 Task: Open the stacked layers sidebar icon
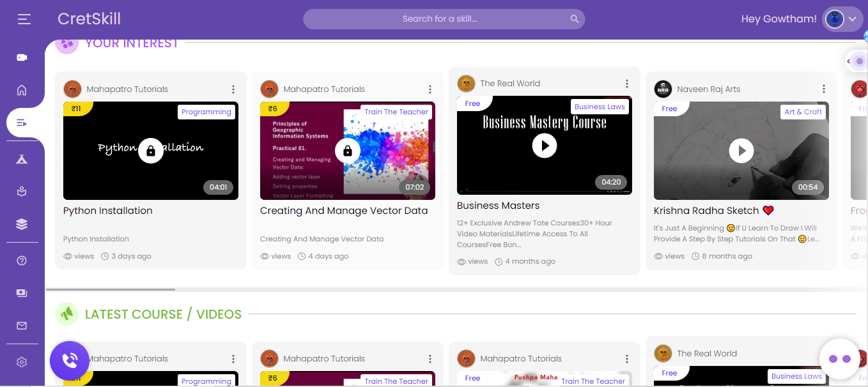coord(22,224)
